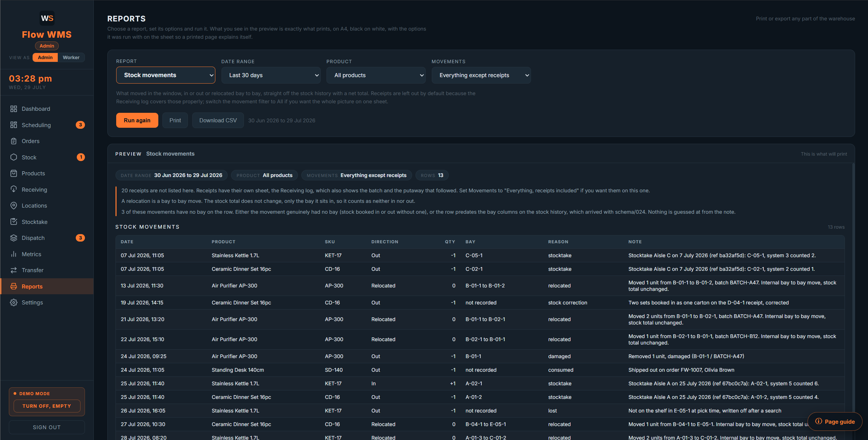Click the Date column header
The width and height of the screenshot is (868, 440).
click(127, 242)
